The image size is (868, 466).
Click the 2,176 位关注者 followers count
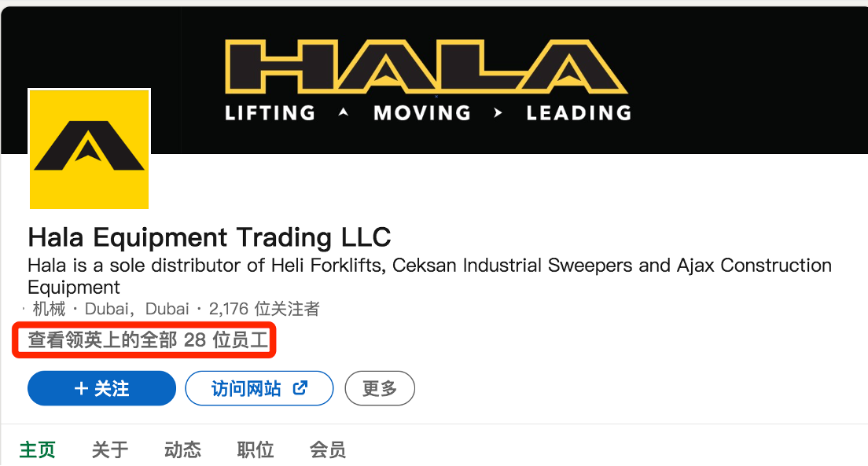tap(264, 309)
